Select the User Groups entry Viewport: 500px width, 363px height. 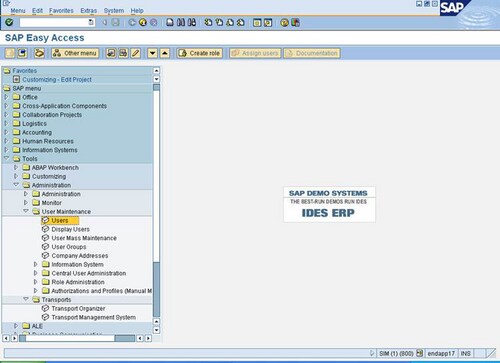point(69,247)
